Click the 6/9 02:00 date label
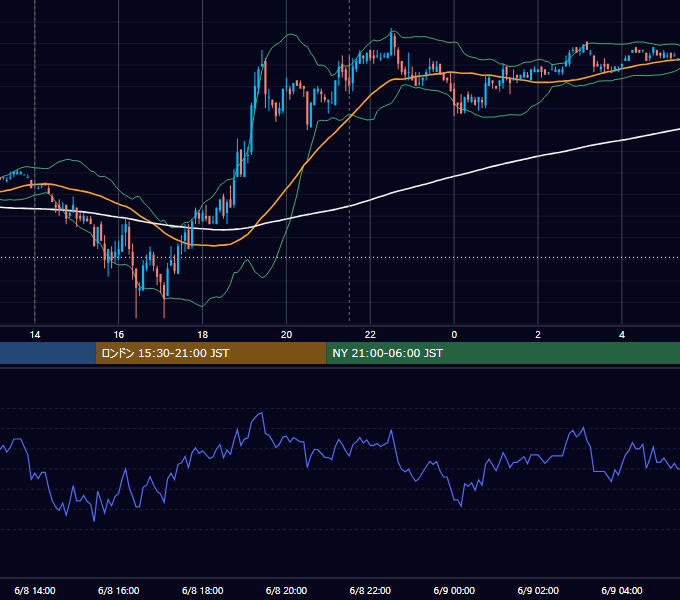680x600 pixels. [538, 590]
